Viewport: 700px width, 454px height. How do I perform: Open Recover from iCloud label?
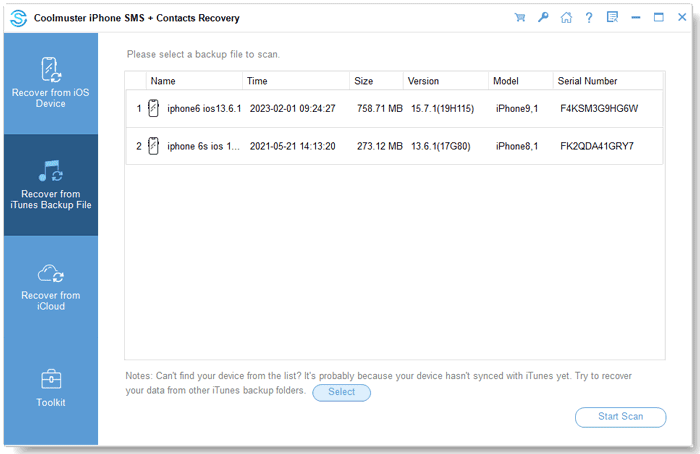pyautogui.click(x=51, y=301)
